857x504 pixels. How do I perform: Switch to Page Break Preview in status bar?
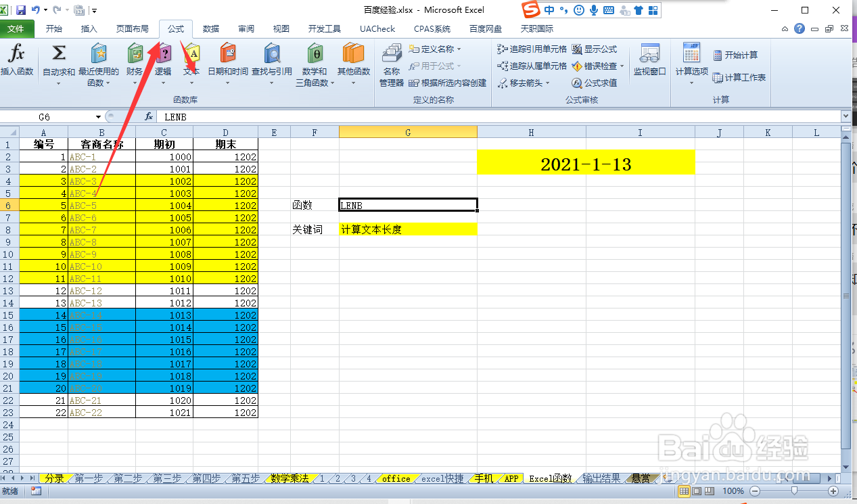click(710, 491)
